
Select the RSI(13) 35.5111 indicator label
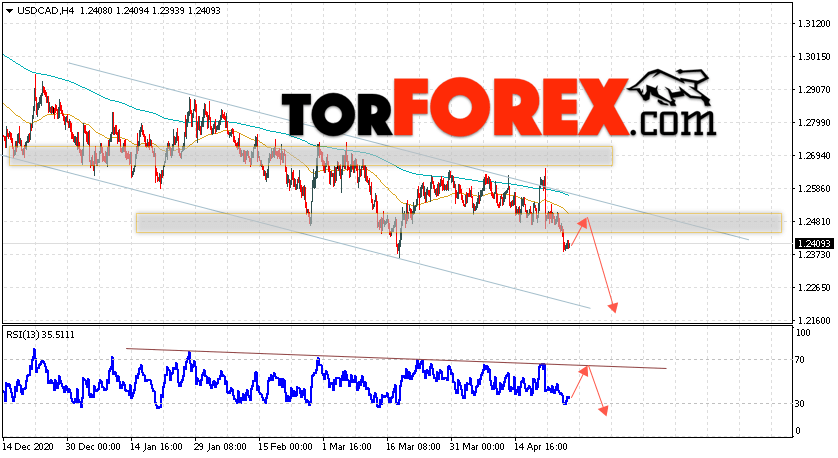(x=41, y=335)
